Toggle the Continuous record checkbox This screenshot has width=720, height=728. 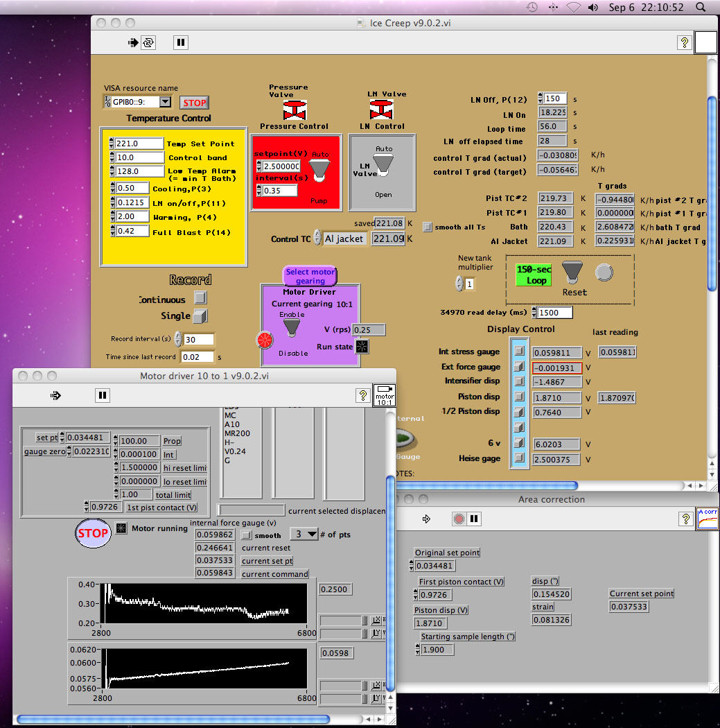click(x=200, y=298)
